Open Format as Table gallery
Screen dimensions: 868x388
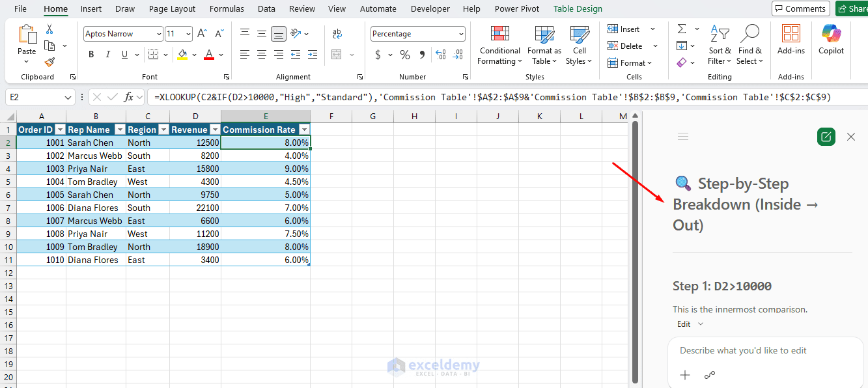pos(544,45)
